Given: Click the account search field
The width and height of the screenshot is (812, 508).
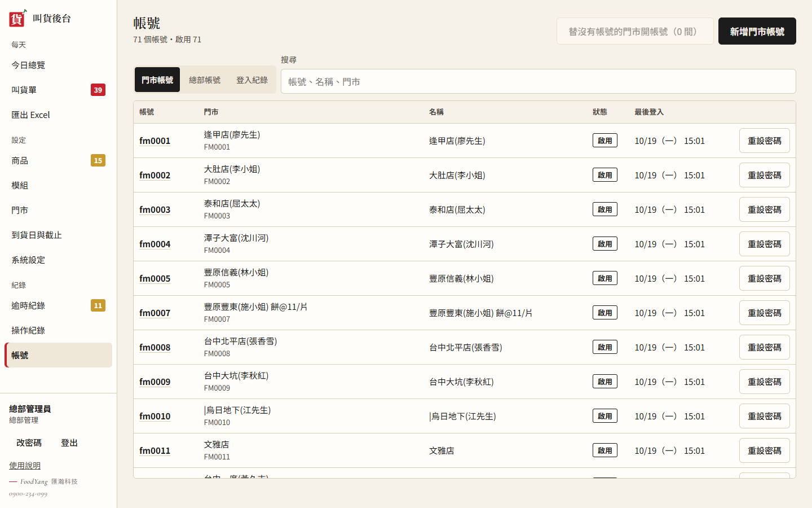Looking at the screenshot, I should tap(539, 81).
